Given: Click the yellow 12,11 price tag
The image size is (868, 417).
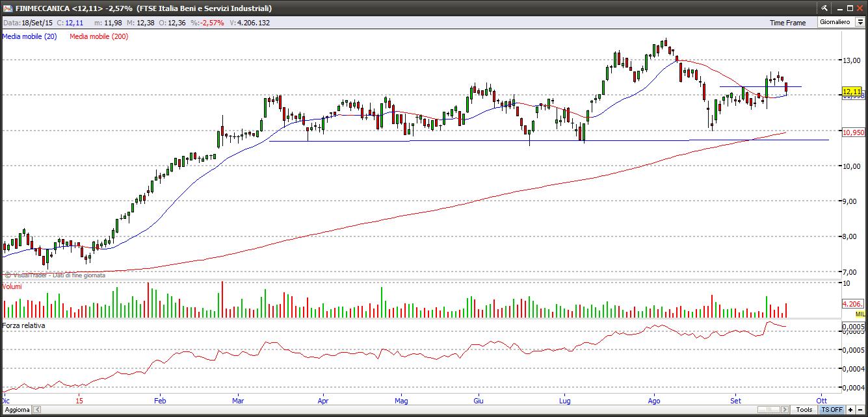Looking at the screenshot, I should [x=852, y=91].
